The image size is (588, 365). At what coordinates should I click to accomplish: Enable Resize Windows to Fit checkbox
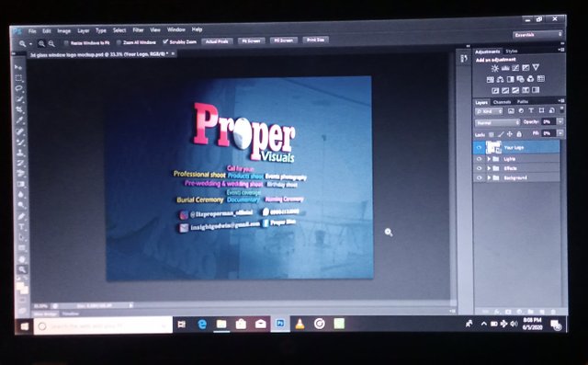[x=66, y=43]
